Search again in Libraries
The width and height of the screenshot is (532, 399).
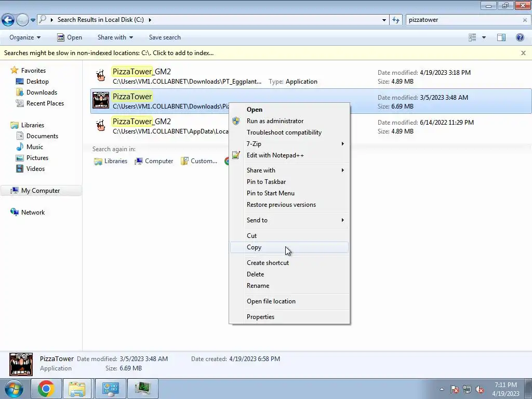tap(111, 161)
